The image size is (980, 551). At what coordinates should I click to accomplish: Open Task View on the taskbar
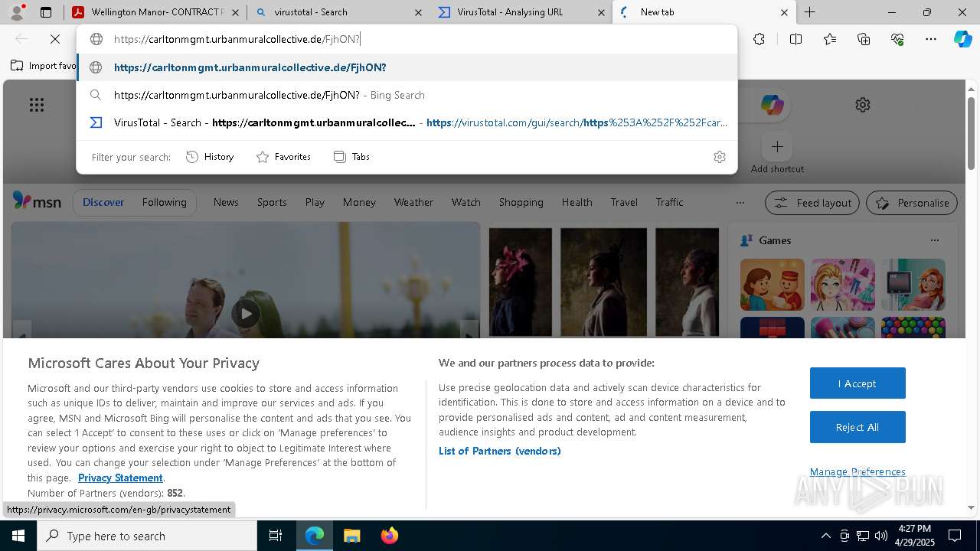pos(276,536)
